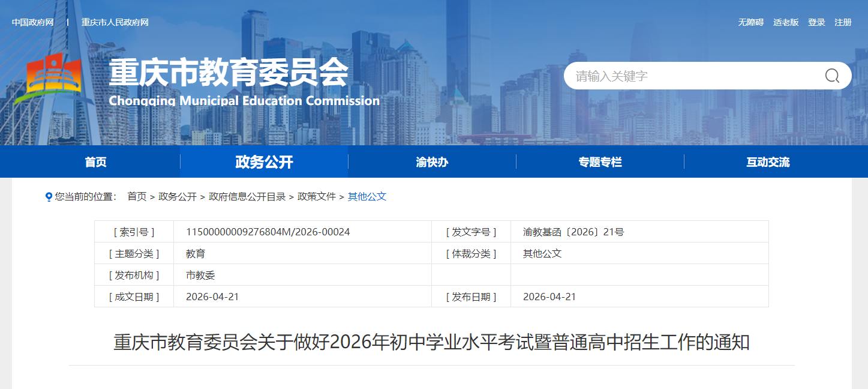Enable 无障碍 accessibility mode
This screenshot has width=868, height=389.
(x=750, y=22)
